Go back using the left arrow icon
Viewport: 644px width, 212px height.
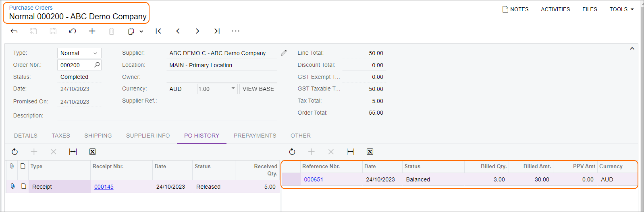pos(14,31)
